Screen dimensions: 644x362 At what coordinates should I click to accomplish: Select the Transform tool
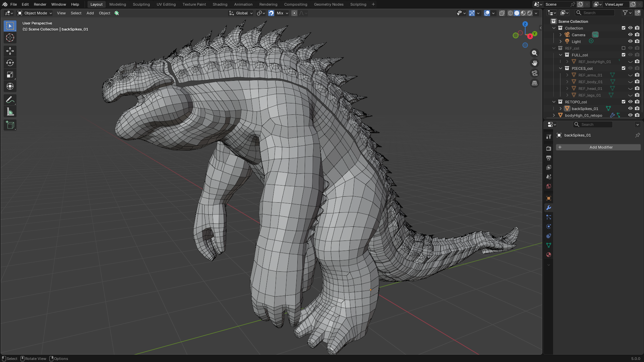(10, 86)
